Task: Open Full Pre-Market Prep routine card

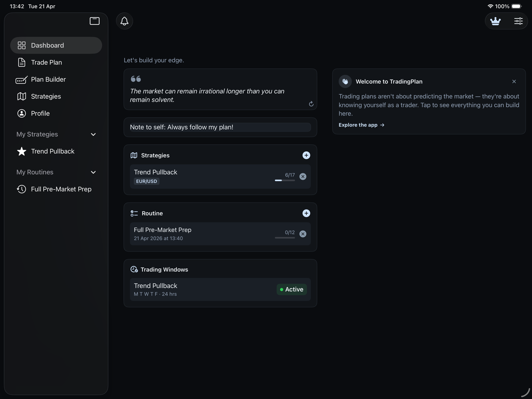Action: 220,234
